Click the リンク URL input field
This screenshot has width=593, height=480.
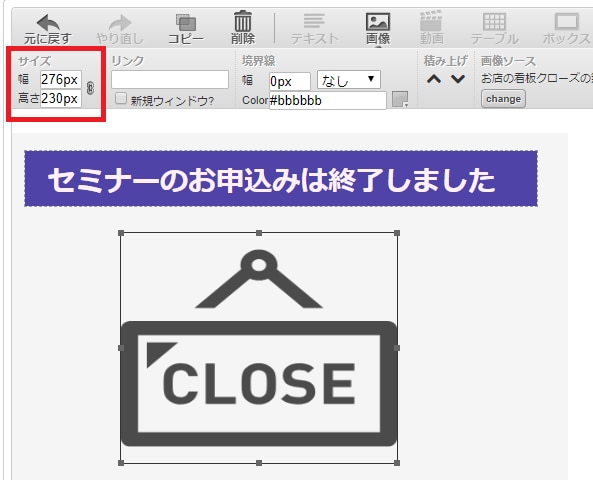click(x=170, y=79)
